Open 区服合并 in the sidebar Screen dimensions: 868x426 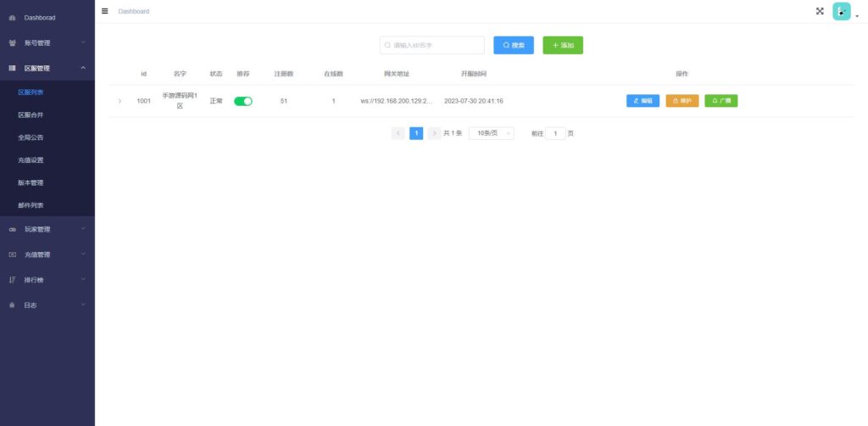[x=47, y=115]
